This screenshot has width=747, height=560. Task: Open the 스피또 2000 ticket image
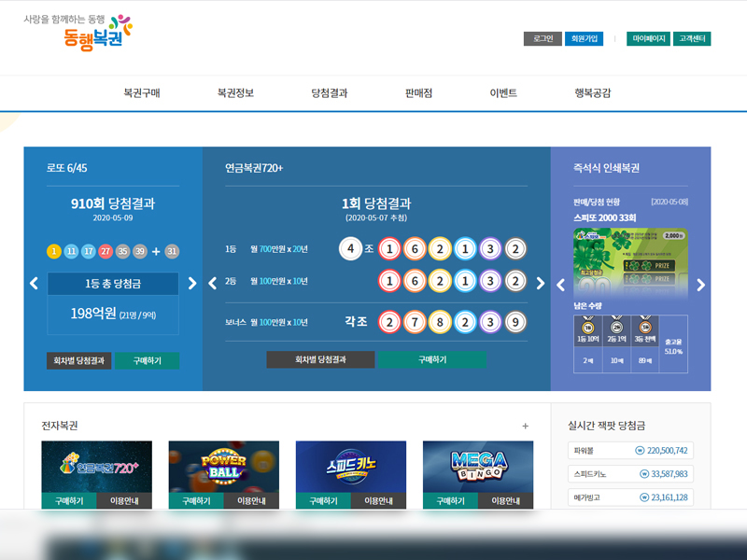tap(631, 262)
